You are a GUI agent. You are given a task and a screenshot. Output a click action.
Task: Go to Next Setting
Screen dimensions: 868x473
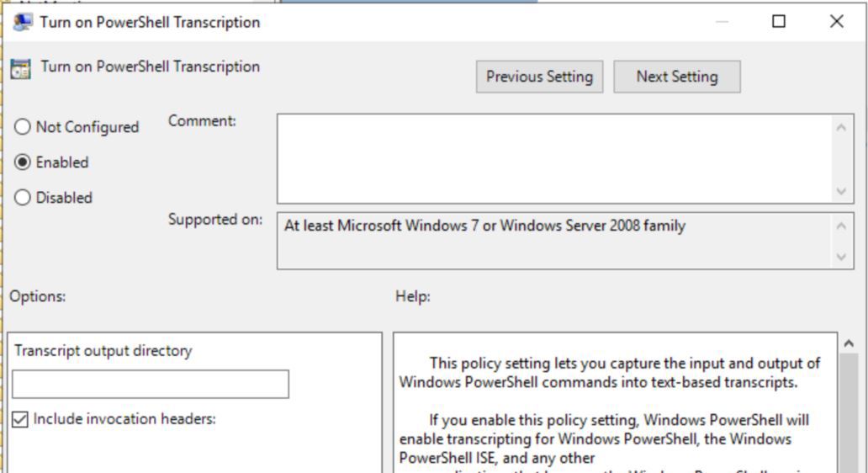[676, 77]
